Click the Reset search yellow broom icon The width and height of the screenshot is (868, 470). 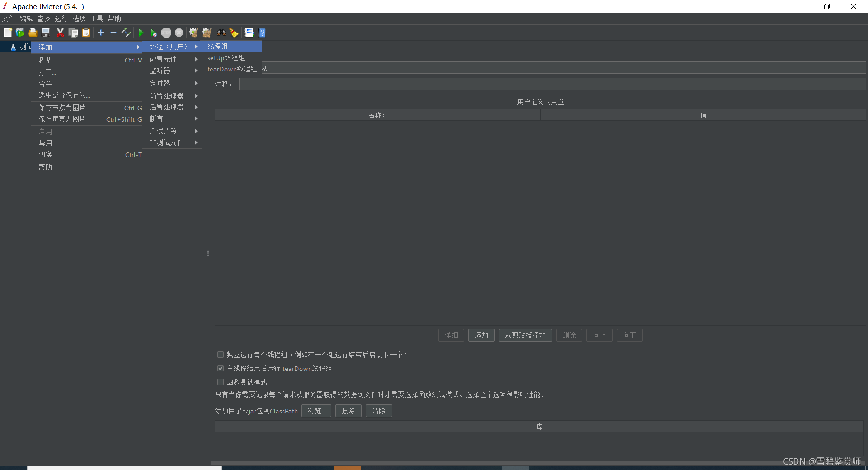pos(234,33)
